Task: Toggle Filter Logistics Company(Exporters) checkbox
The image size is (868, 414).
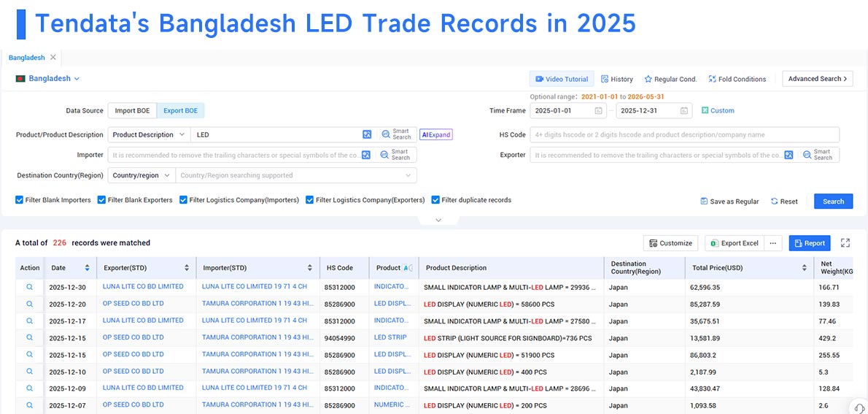Action: point(310,200)
